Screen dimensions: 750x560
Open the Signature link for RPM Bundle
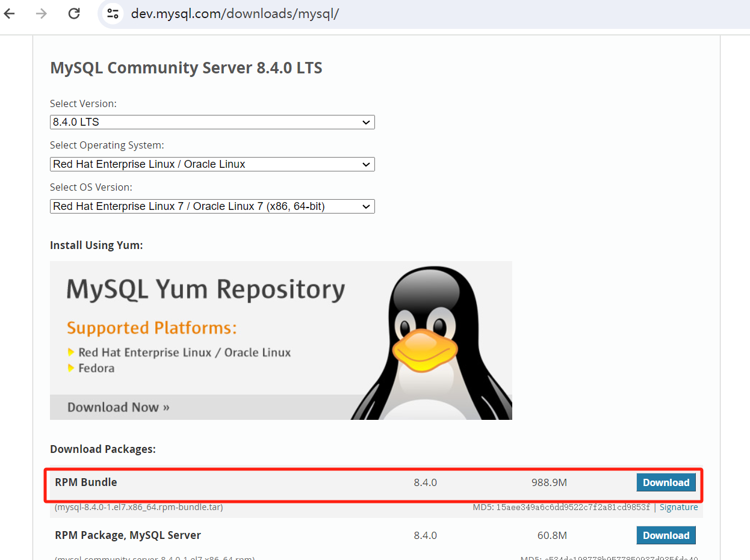point(679,507)
